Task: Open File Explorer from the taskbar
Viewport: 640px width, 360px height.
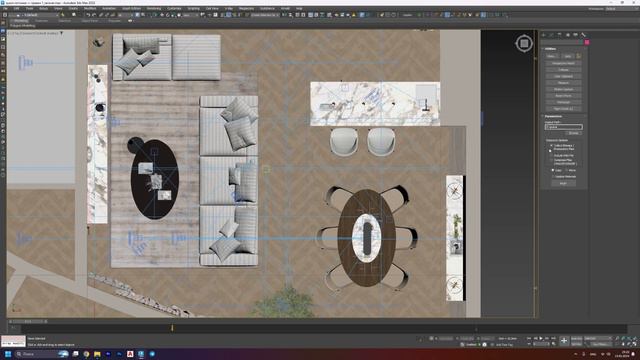Action: click(x=97, y=354)
